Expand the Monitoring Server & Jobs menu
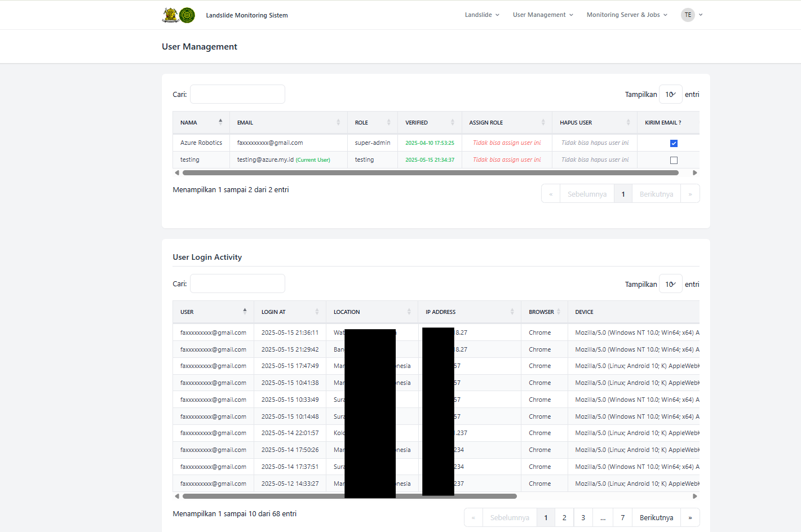801x532 pixels. [x=626, y=15]
